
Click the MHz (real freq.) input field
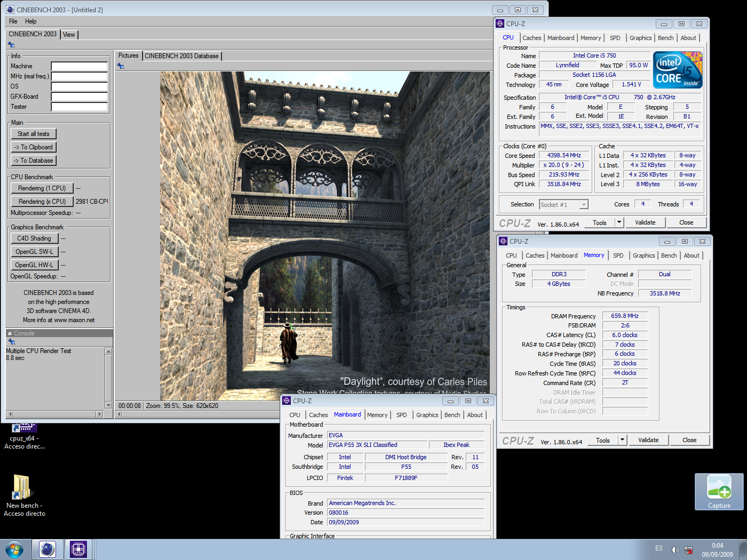coord(80,76)
